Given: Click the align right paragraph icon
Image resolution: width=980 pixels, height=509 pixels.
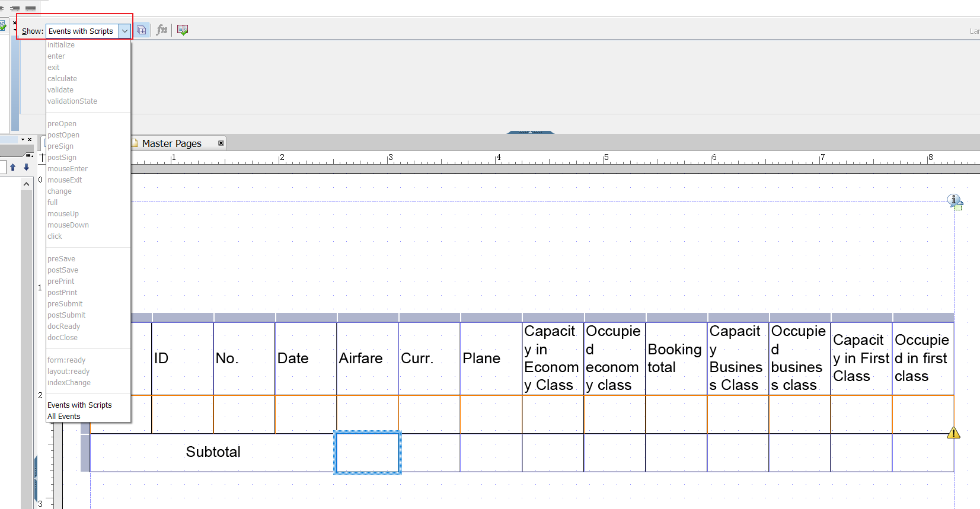Looking at the screenshot, I should tap(15, 8).
